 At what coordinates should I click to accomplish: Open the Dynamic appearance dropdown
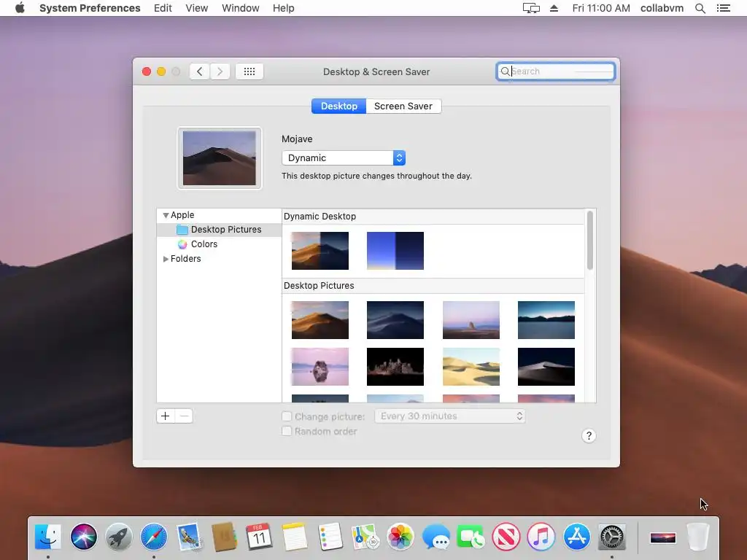344,157
